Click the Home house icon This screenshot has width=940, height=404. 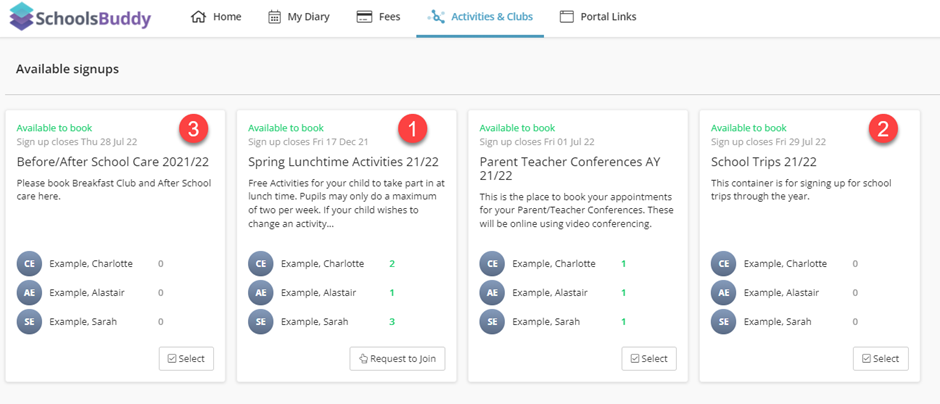coord(198,17)
